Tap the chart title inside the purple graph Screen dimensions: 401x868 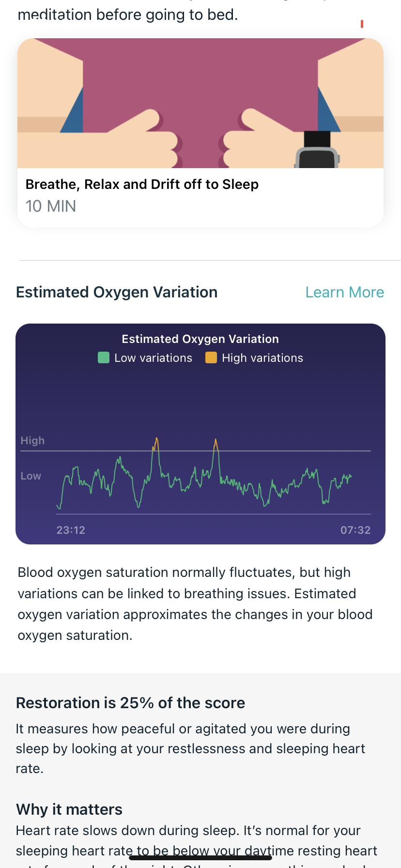pyautogui.click(x=200, y=339)
